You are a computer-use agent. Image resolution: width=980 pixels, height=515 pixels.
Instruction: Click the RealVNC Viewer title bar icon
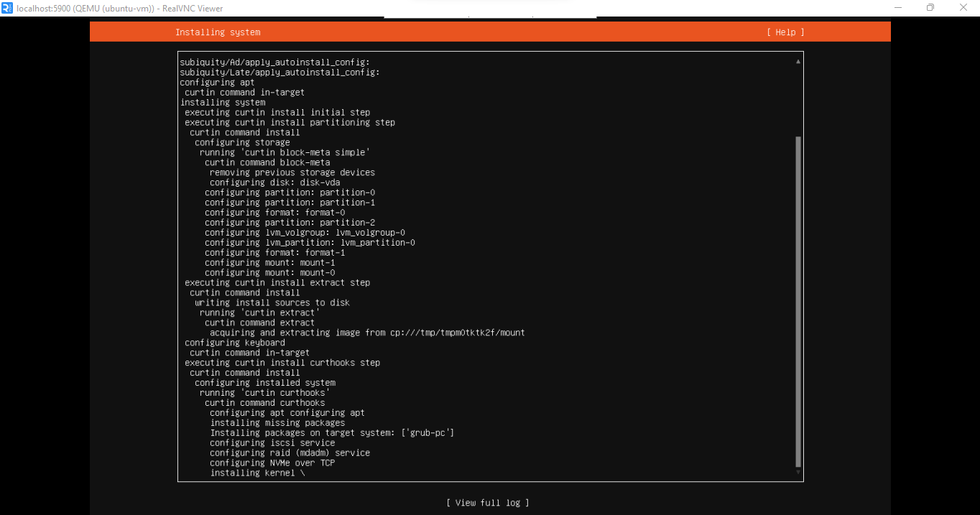pyautogui.click(x=7, y=8)
